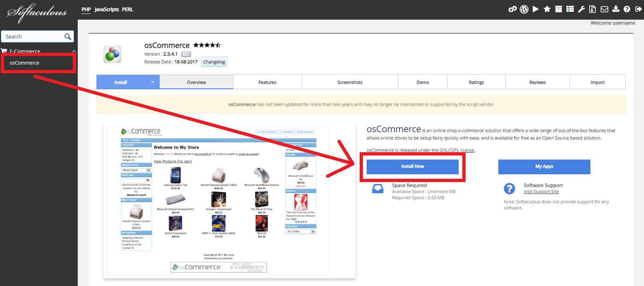Open the GNU/GPL license link
Screen dimensions: 644x286
[x=457, y=150]
